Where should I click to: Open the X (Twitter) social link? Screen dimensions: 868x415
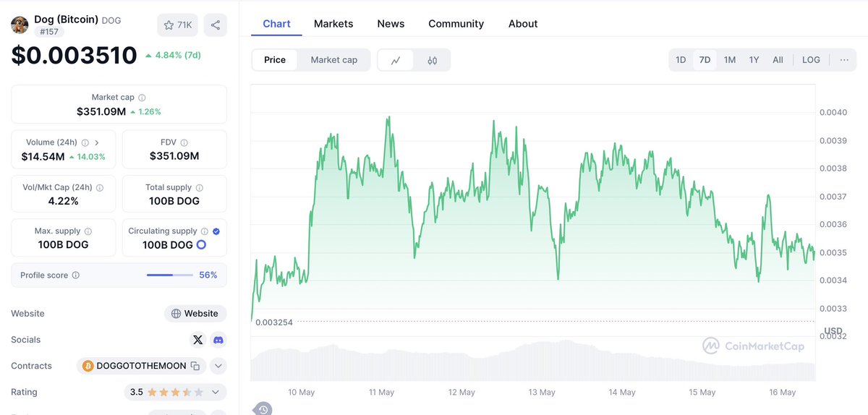coord(198,340)
